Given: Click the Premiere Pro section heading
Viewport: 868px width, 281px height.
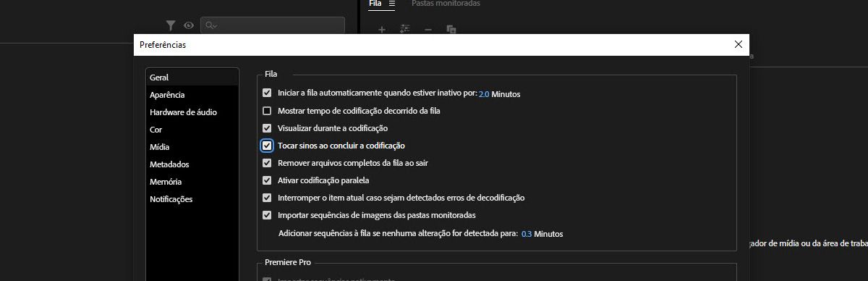Looking at the screenshot, I should tap(288, 262).
